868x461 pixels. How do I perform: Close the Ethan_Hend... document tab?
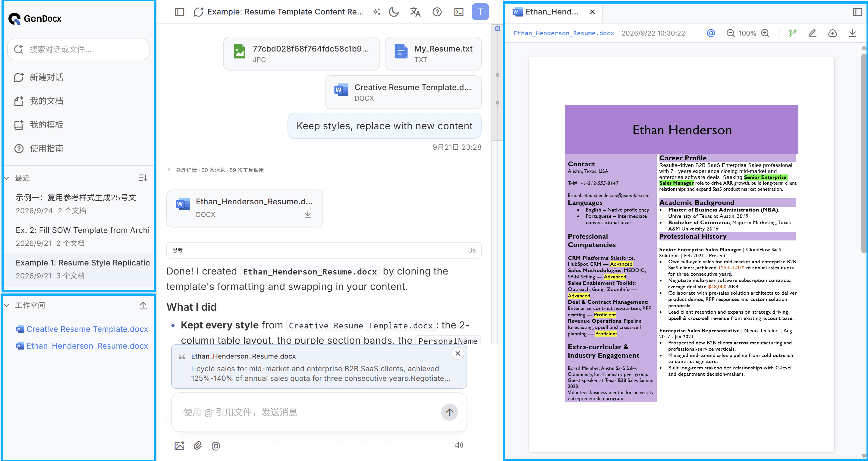pos(592,12)
